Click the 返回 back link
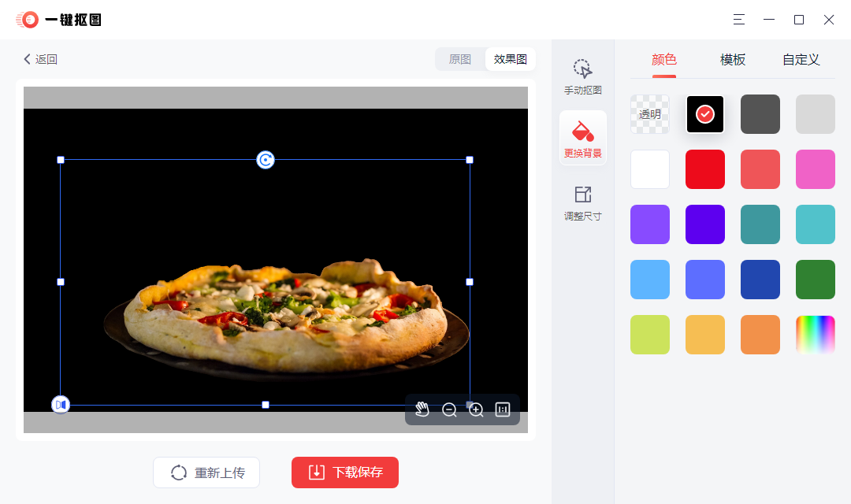The height and width of the screenshot is (504, 851). (40, 58)
